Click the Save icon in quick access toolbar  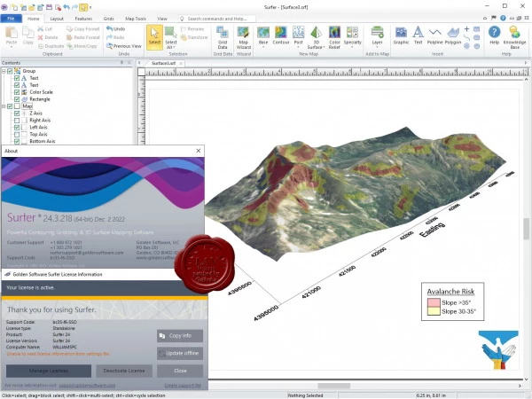[x=49, y=7]
